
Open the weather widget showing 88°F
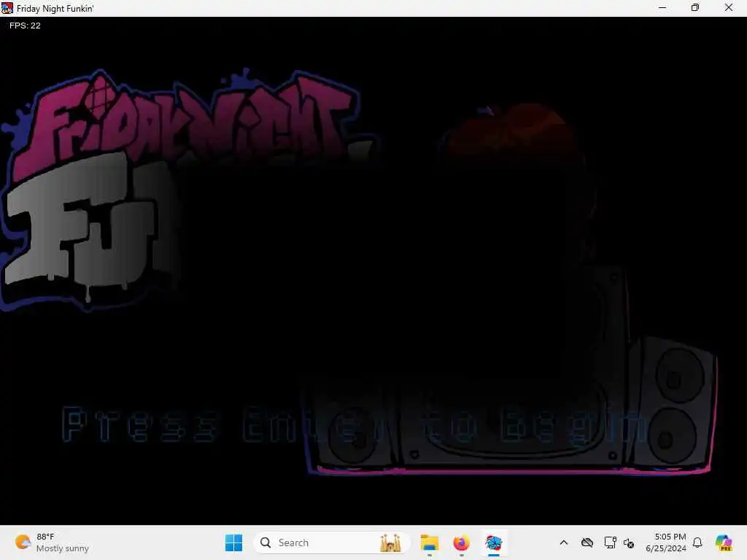52,542
